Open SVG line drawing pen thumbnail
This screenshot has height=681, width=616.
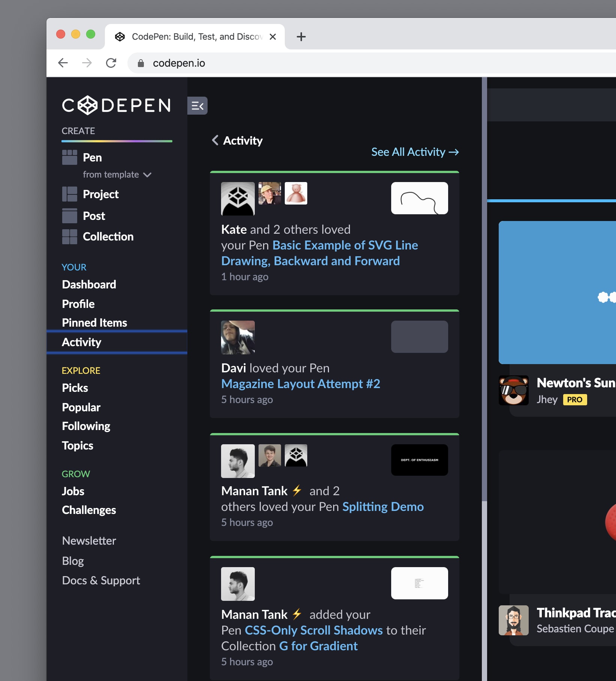click(x=420, y=198)
